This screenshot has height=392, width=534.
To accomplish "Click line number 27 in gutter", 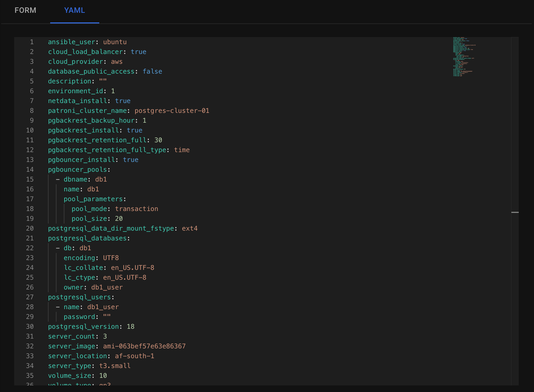I will tap(30, 297).
